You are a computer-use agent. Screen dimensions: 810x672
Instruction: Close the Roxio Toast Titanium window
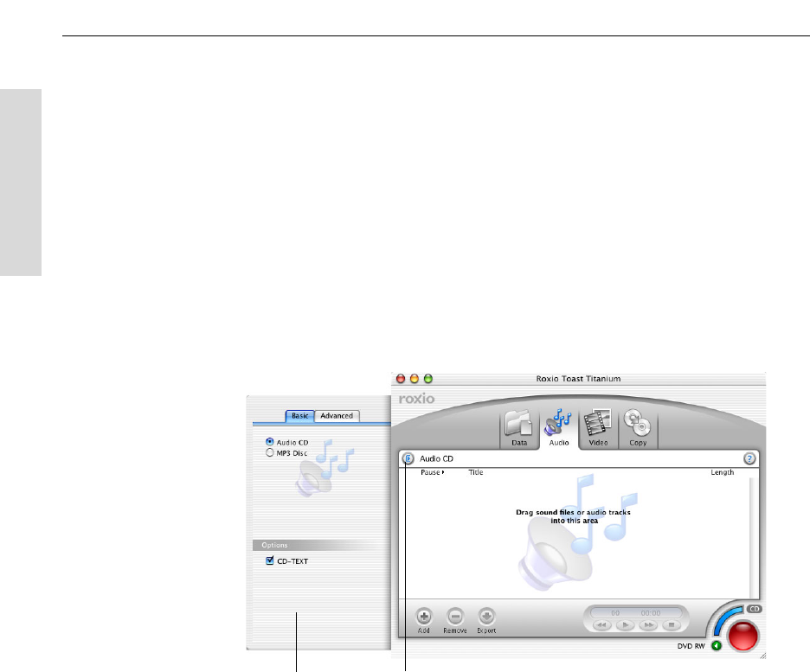401,379
